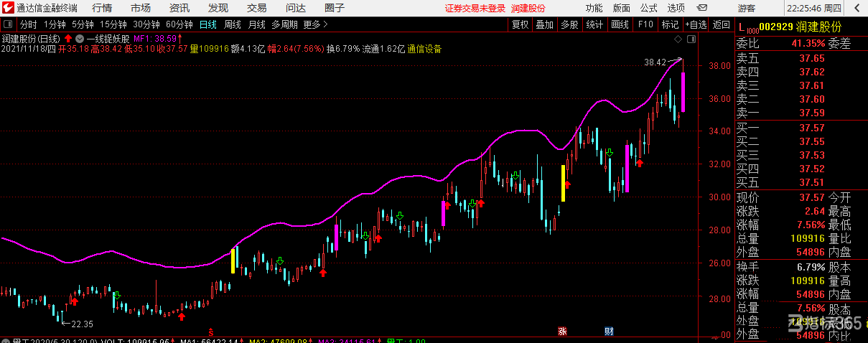
Task: Click the L1000 level icon beside stock code
Action: point(748,27)
